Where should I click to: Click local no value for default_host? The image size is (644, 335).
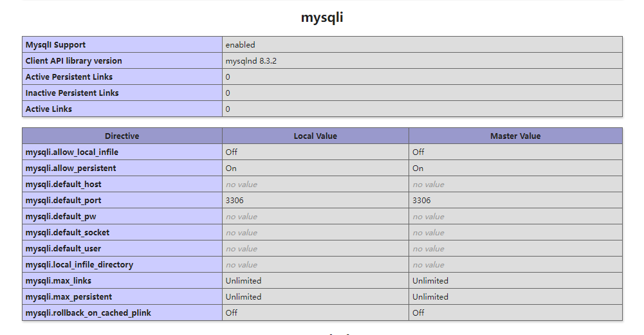point(241,185)
